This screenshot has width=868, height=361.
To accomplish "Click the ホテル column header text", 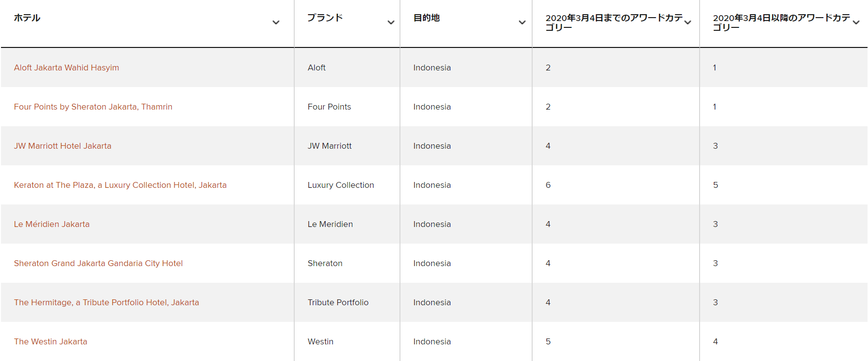I will 27,18.
